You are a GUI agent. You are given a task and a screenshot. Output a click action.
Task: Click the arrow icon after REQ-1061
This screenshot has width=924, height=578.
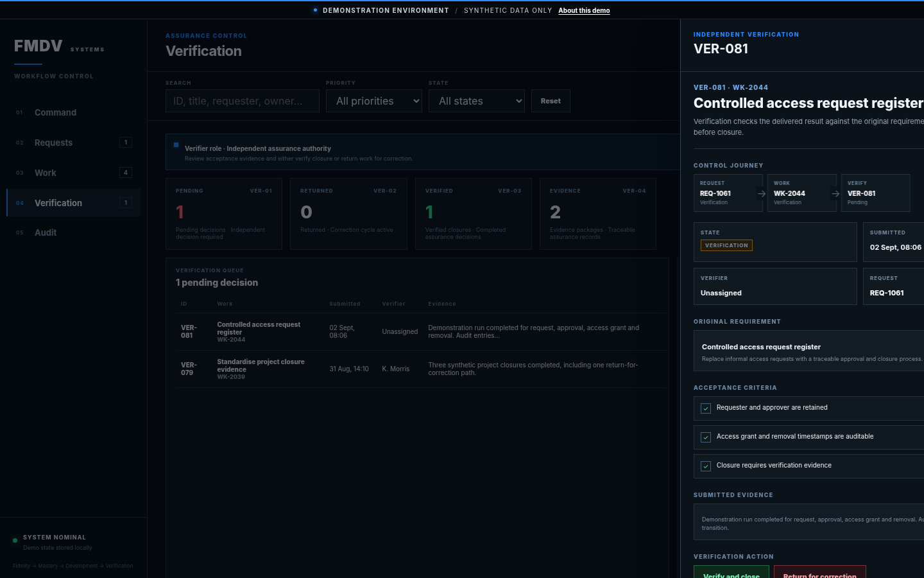click(x=762, y=193)
